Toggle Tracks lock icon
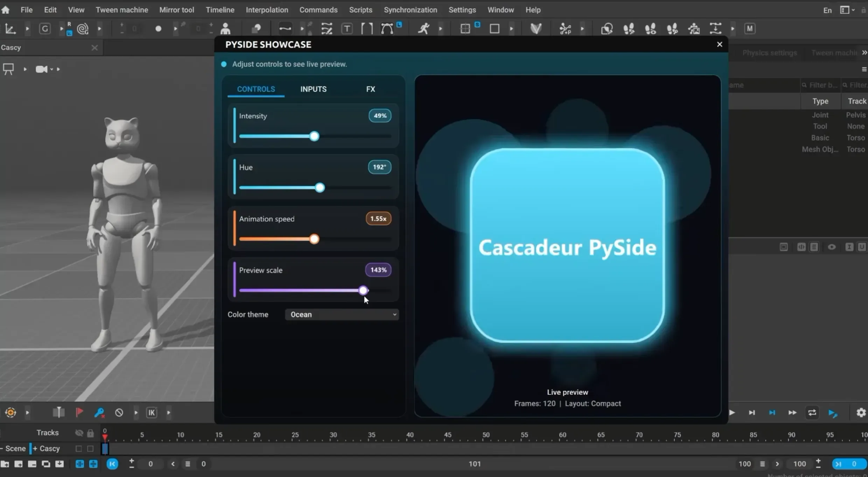This screenshot has height=477, width=868. click(90, 433)
